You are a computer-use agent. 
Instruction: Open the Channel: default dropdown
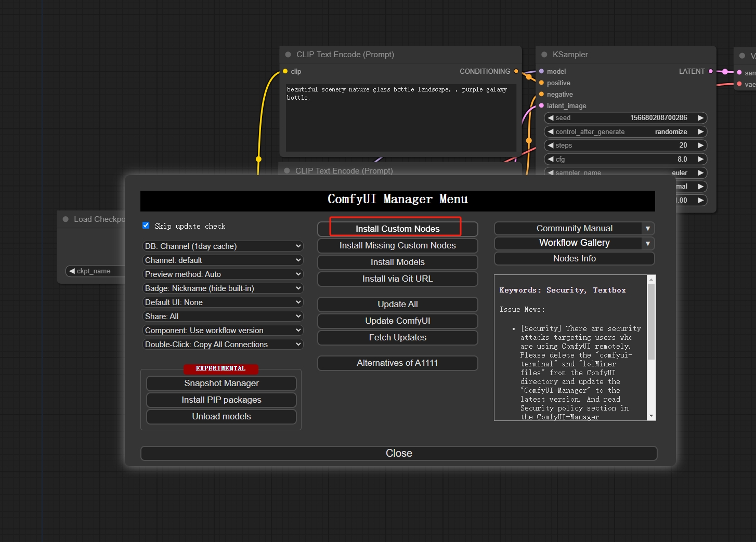pyautogui.click(x=223, y=260)
